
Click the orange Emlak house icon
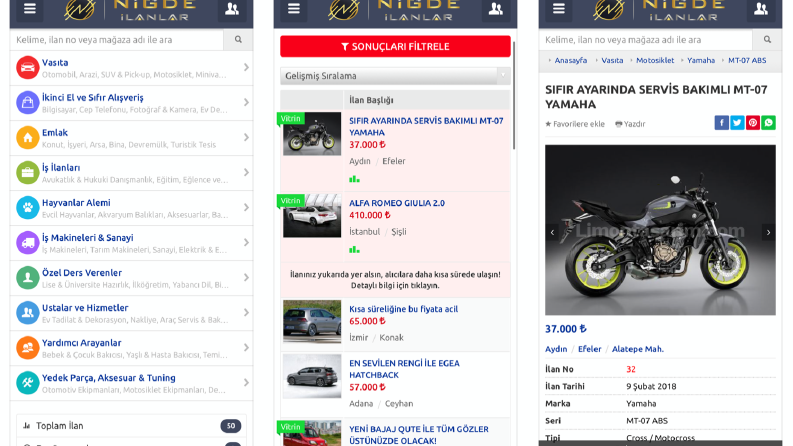tap(27, 138)
